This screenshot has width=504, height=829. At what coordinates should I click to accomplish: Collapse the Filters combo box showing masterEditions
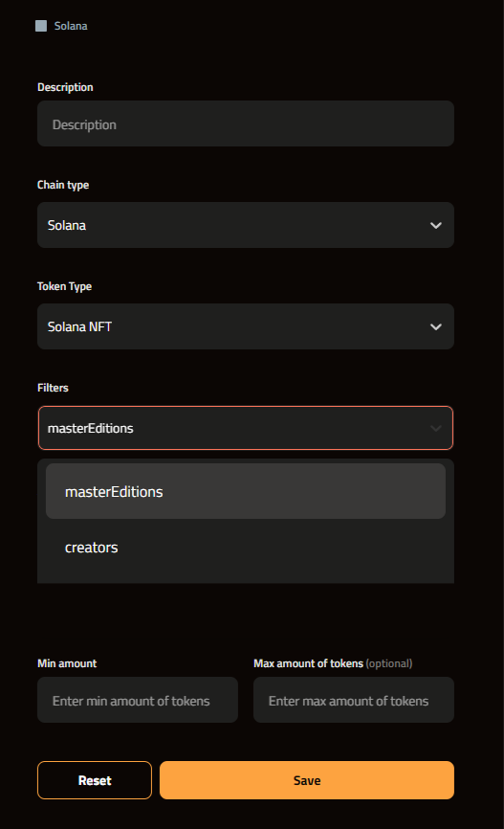pos(246,428)
